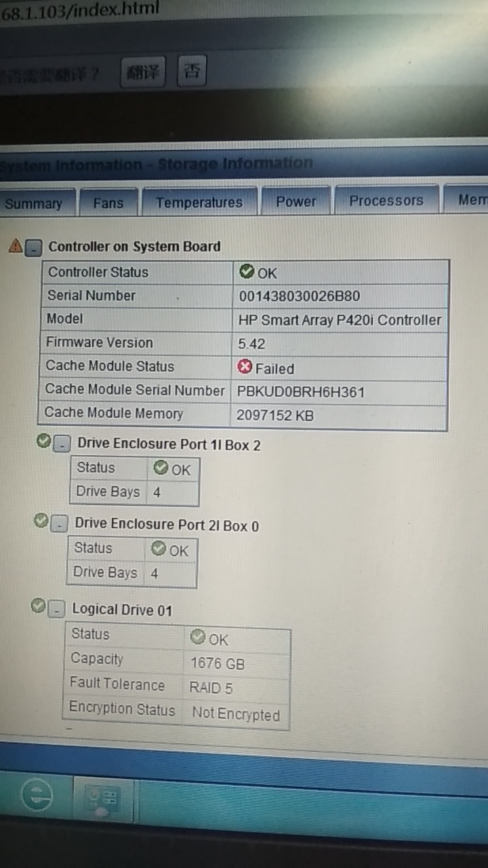The height and width of the screenshot is (868, 488).
Task: Click the Encryption Status label
Action: pos(122,709)
